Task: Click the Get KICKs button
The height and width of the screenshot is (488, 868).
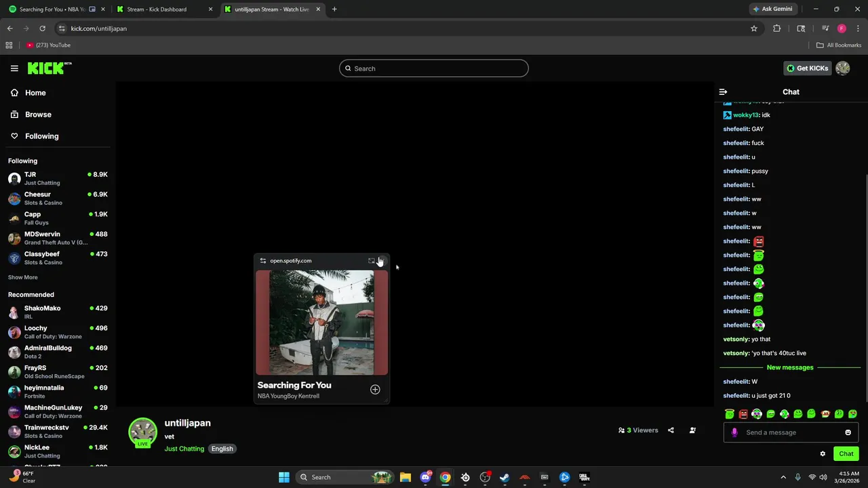Action: coord(807,68)
